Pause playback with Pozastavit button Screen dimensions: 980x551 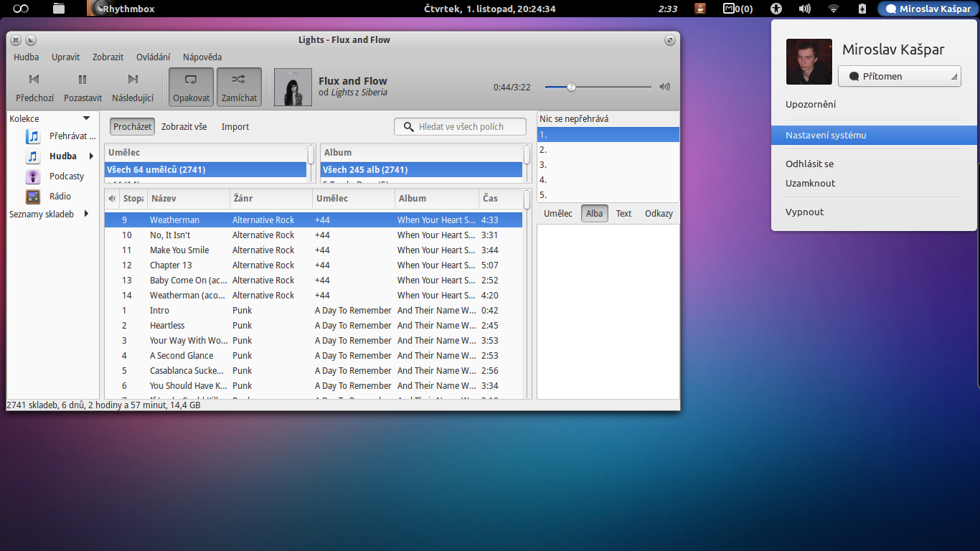click(83, 87)
